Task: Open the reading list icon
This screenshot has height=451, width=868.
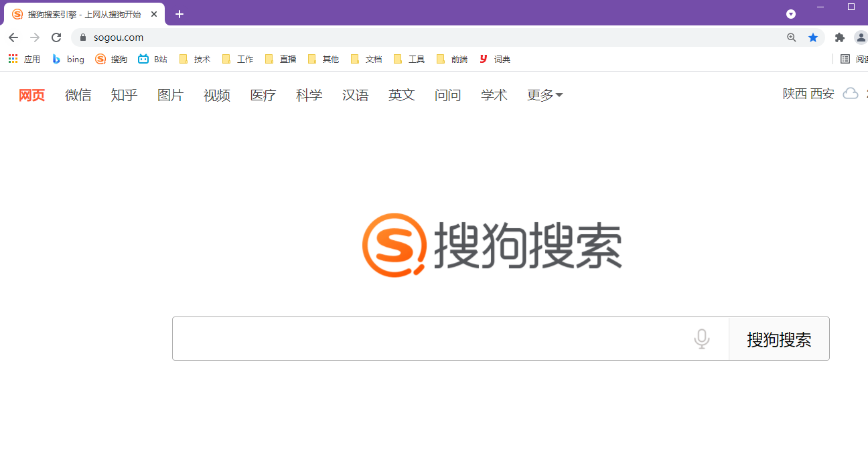Action: point(845,59)
